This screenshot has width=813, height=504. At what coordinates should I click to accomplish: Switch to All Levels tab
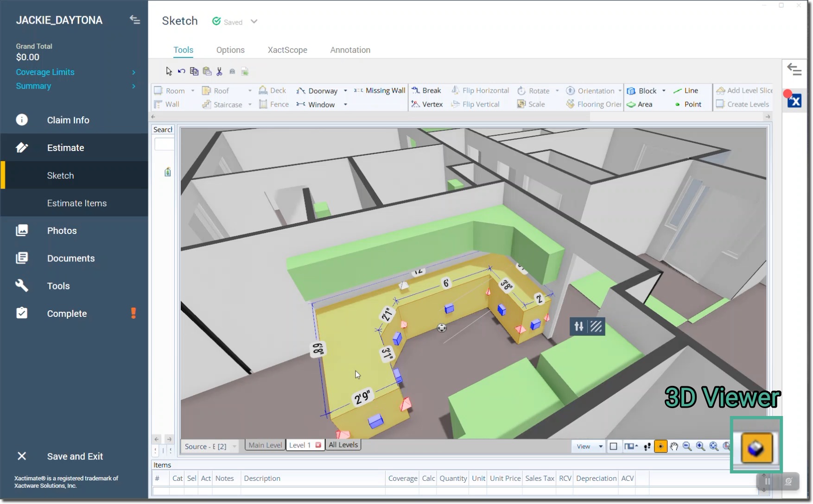tap(343, 445)
